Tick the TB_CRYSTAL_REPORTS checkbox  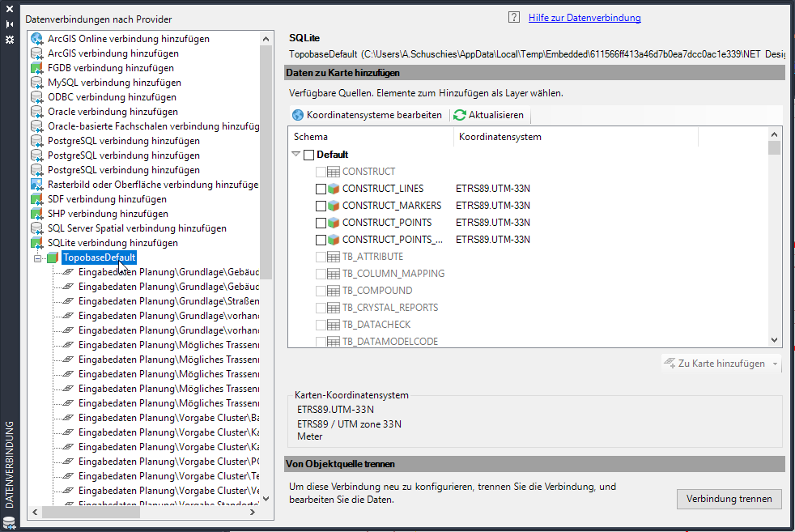coord(321,308)
